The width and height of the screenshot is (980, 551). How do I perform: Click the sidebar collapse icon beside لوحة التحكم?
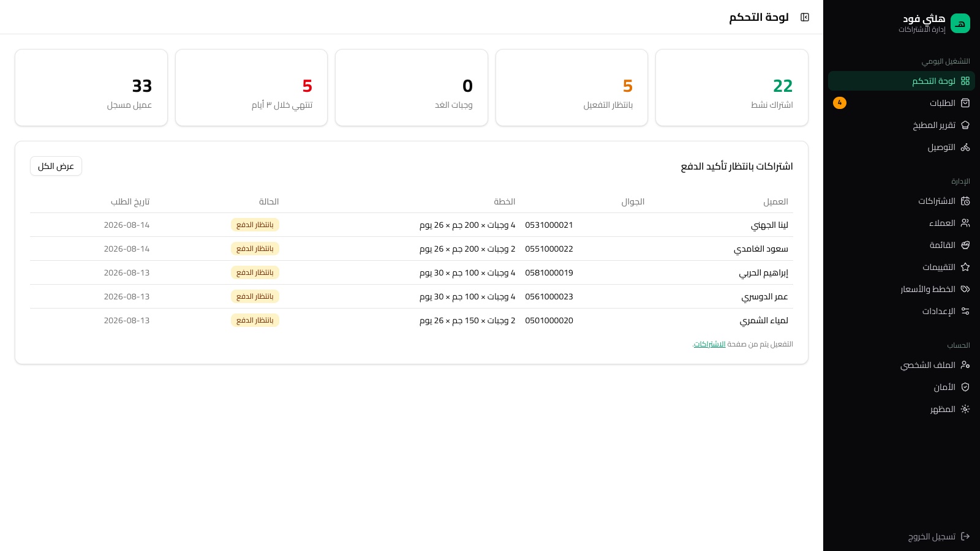click(x=805, y=17)
